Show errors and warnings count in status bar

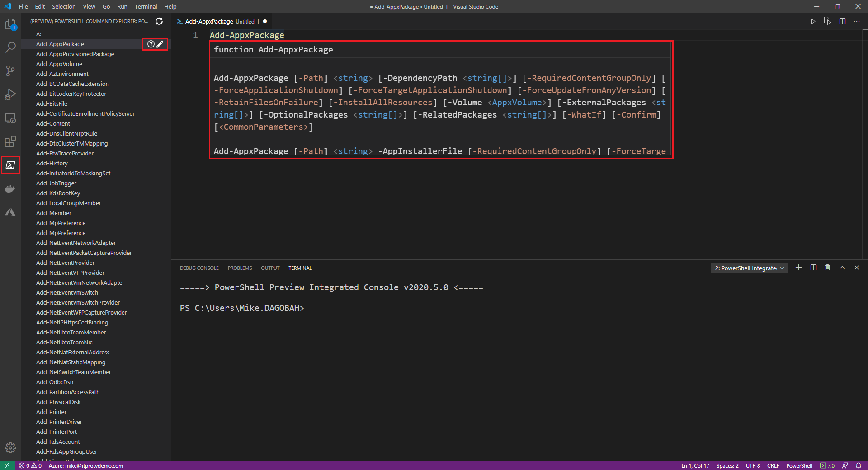30,465
